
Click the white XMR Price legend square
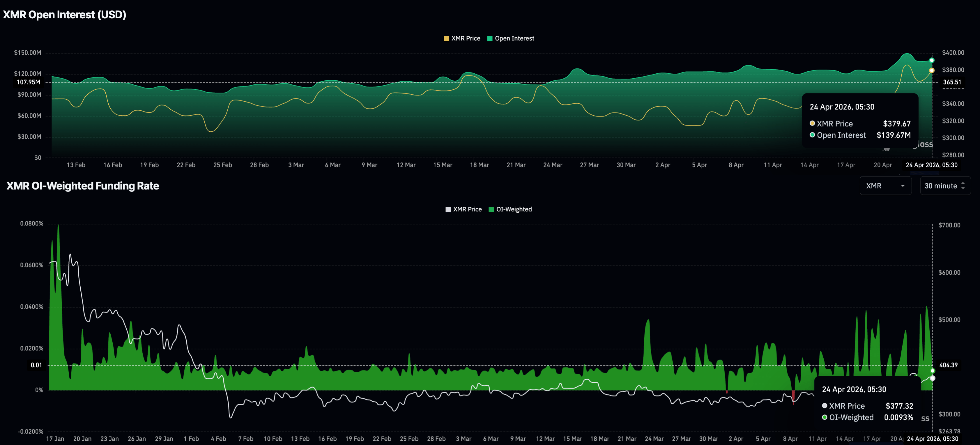coord(448,209)
